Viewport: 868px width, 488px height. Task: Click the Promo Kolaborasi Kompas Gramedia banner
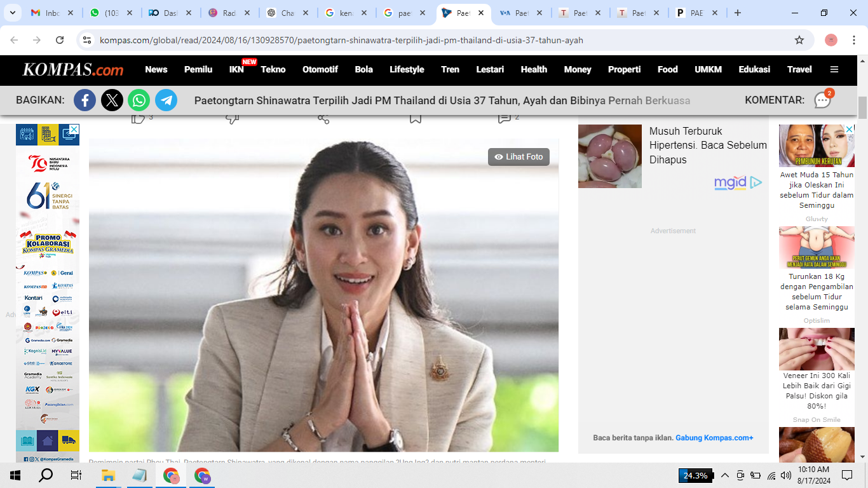point(48,245)
